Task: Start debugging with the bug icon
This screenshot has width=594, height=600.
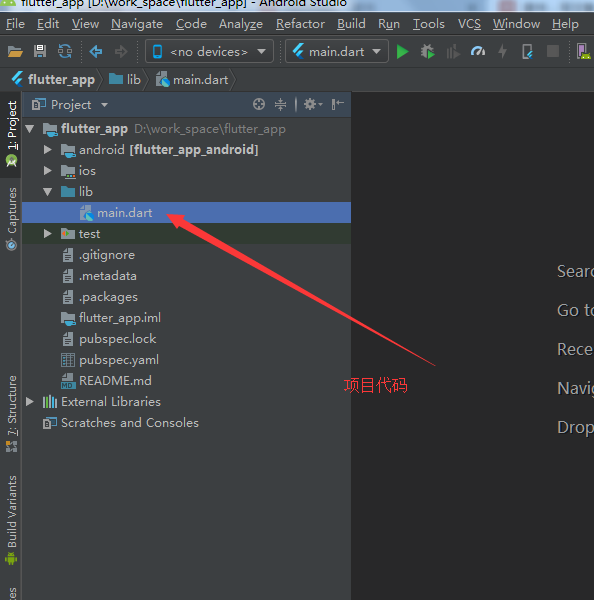Action: coord(428,51)
